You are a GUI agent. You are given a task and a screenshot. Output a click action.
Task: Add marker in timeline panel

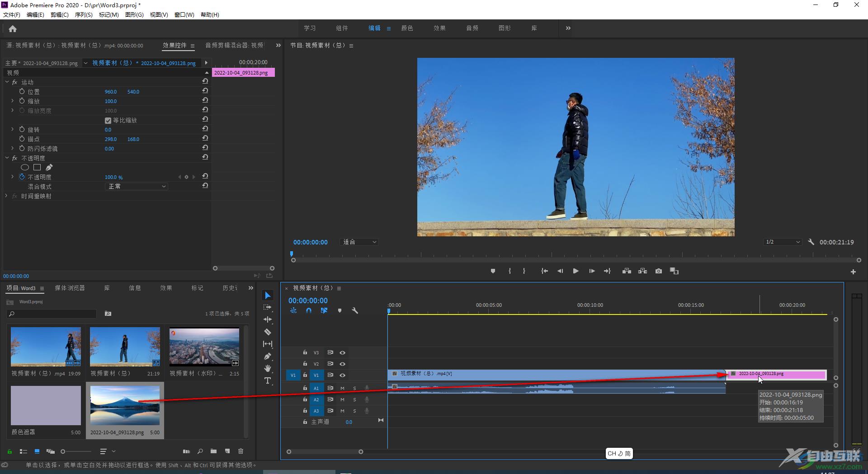(340, 311)
